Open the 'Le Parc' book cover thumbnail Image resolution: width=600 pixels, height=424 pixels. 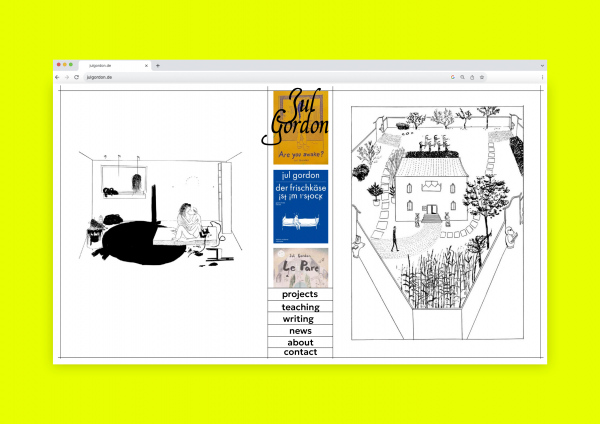pos(300,268)
